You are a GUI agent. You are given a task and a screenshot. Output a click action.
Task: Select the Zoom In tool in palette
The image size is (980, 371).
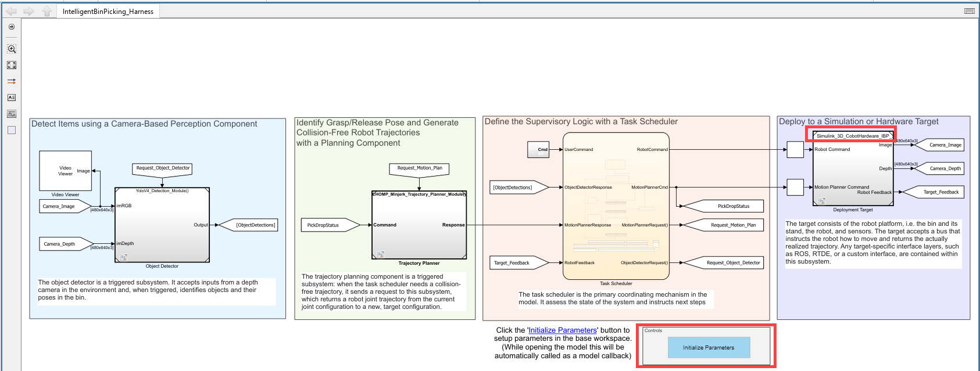point(12,49)
